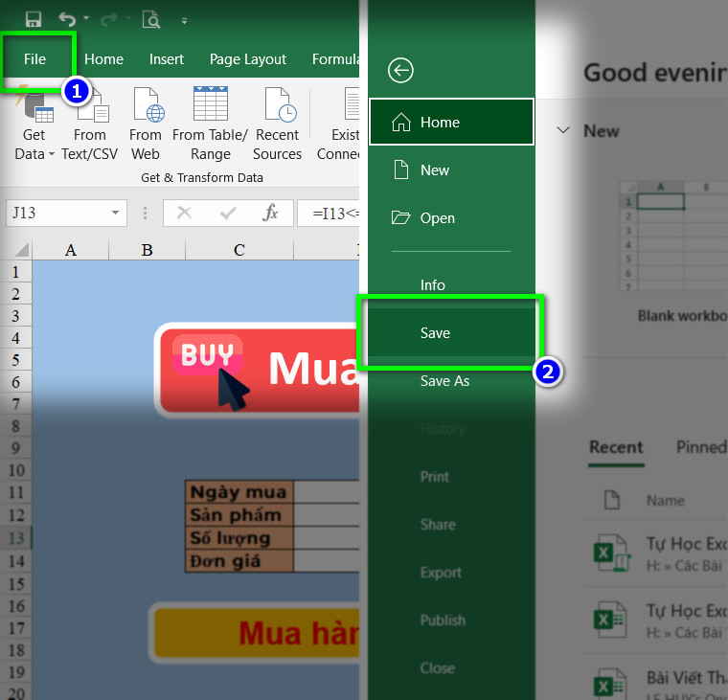Click the From Web import icon
728x700 pixels.
(x=146, y=124)
